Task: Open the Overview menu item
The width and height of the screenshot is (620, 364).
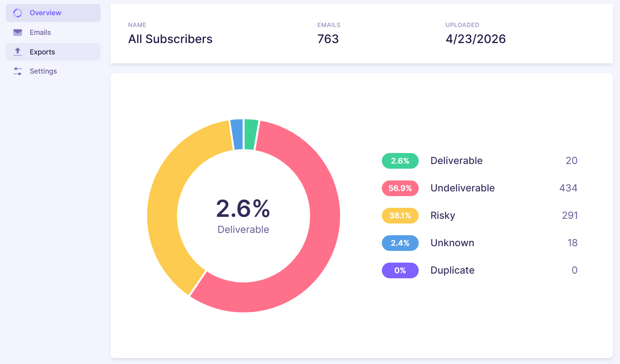Action: 53,13
